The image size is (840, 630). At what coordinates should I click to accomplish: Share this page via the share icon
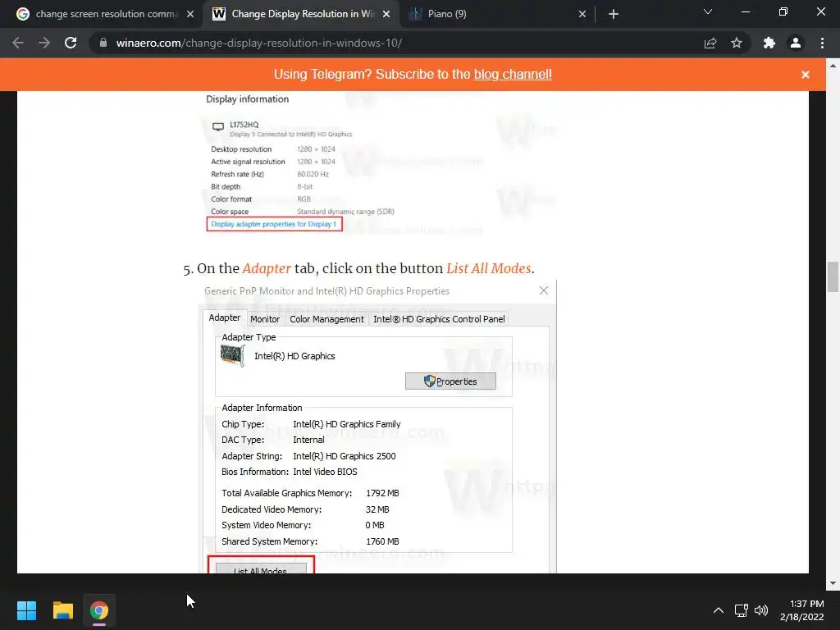pos(710,43)
